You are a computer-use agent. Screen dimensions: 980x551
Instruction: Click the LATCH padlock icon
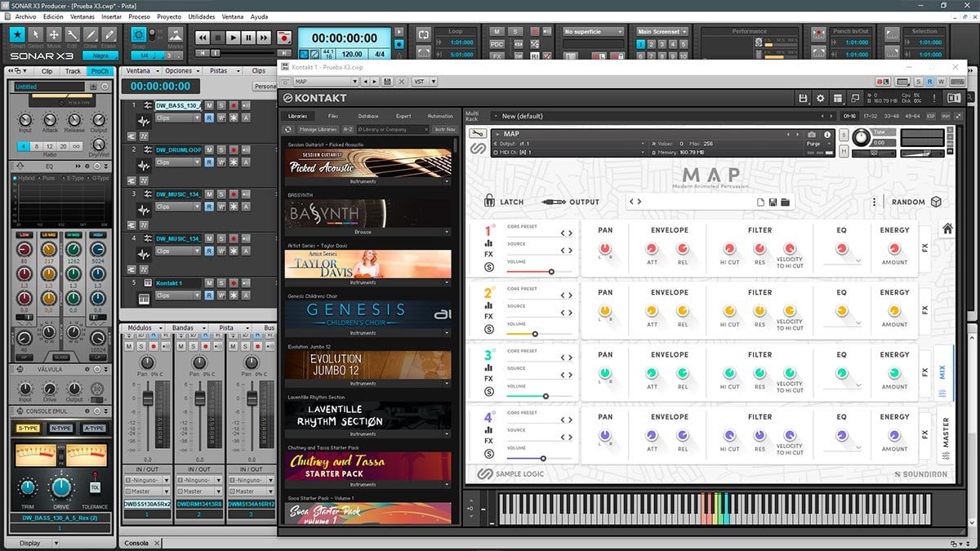click(489, 201)
